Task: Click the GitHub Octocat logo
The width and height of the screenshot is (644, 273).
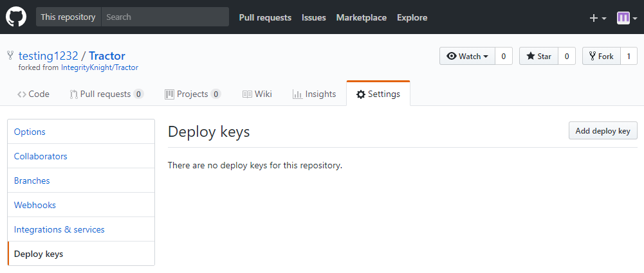Action: pos(16,17)
